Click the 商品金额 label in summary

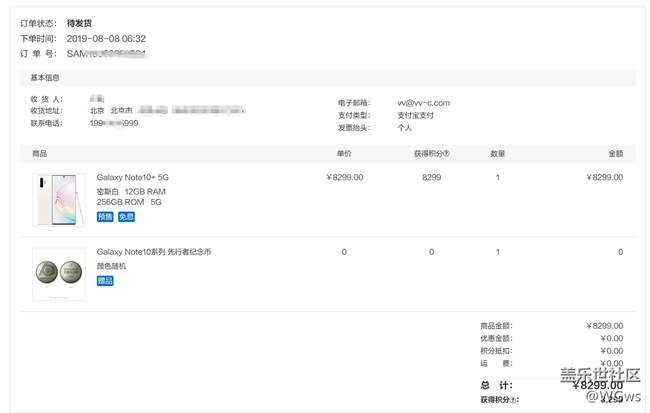tap(496, 326)
